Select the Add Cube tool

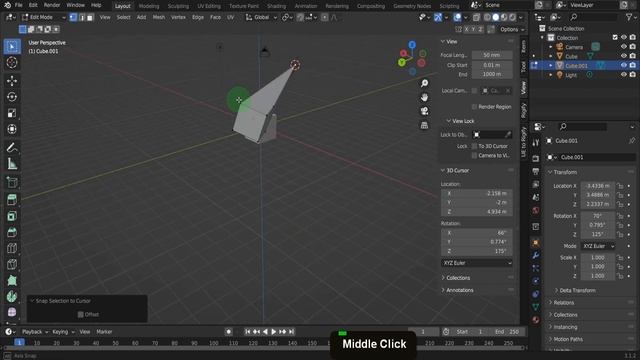pos(12,182)
